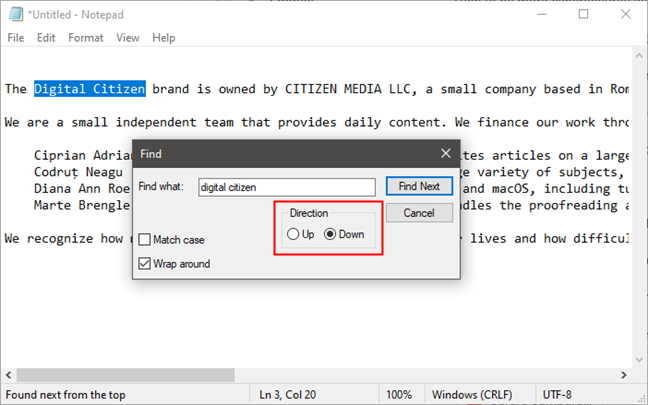Screen dimensions: 648x405
Task: Click the 'Ciprian Adrian' line
Action: [x=83, y=155]
